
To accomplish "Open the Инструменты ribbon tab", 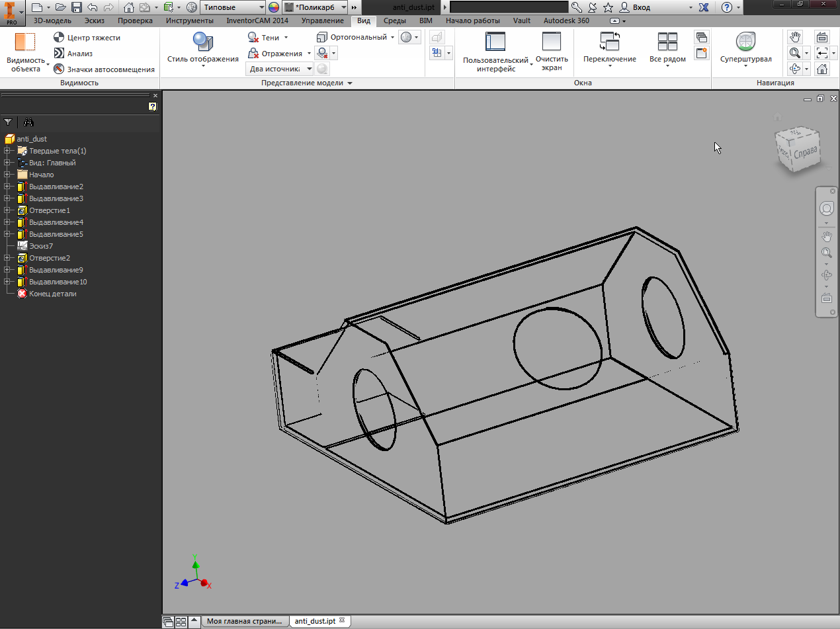I will pos(189,21).
